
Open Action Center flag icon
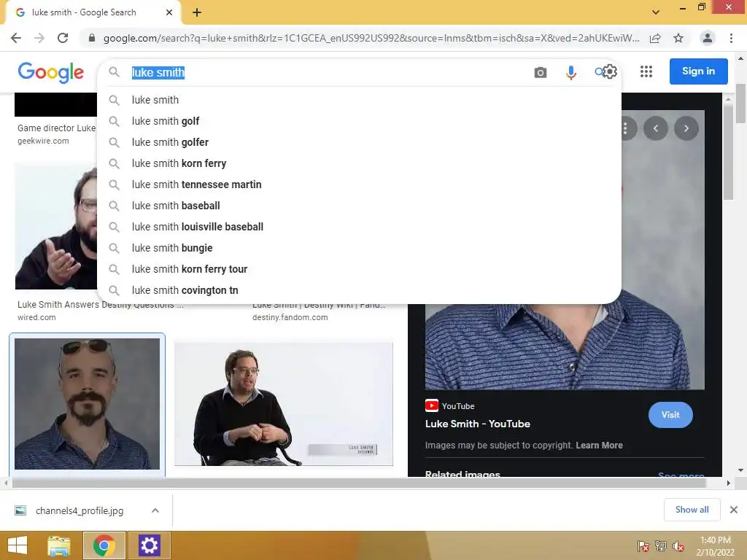[x=643, y=546]
